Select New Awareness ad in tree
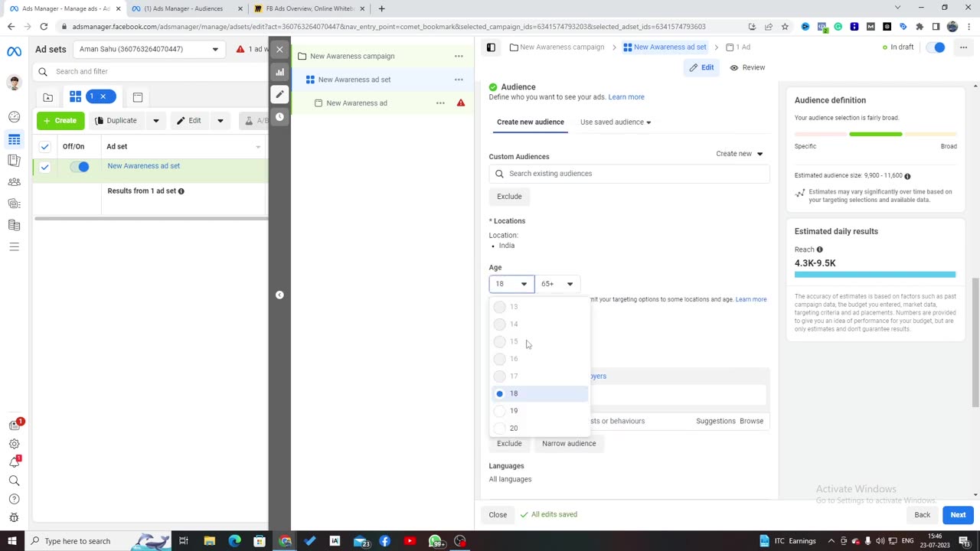The width and height of the screenshot is (980, 551). click(357, 103)
